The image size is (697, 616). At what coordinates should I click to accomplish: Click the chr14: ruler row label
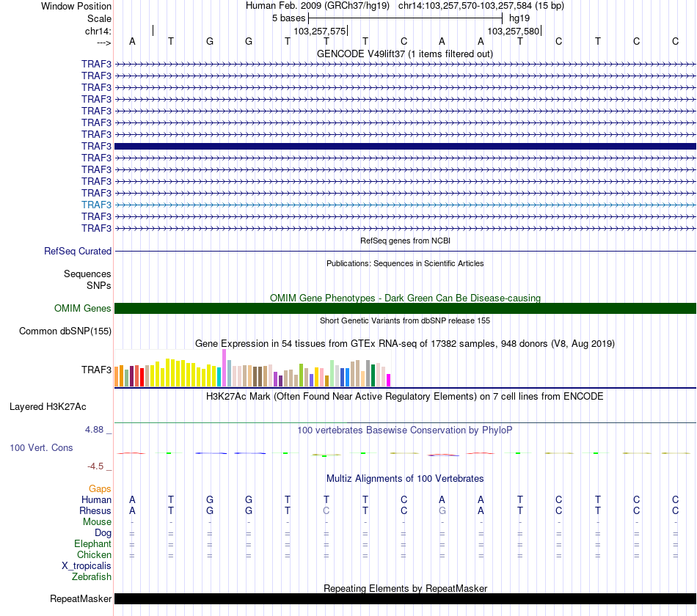coord(98,31)
